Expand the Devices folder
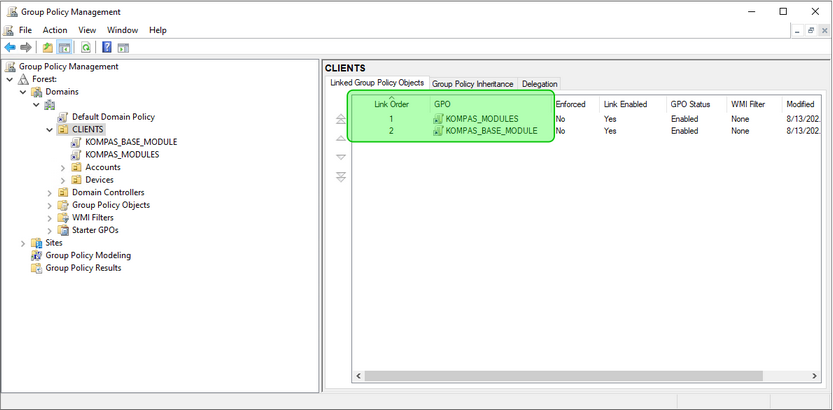The image size is (833, 410). (63, 180)
